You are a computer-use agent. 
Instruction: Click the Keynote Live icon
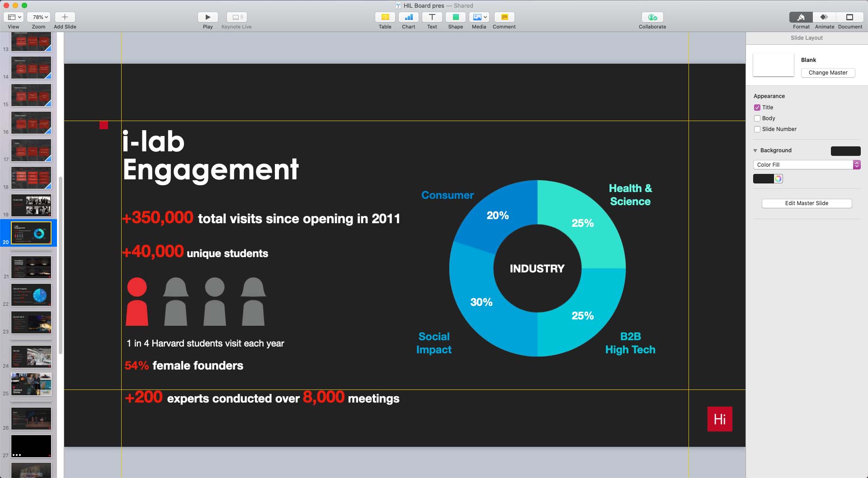point(236,17)
